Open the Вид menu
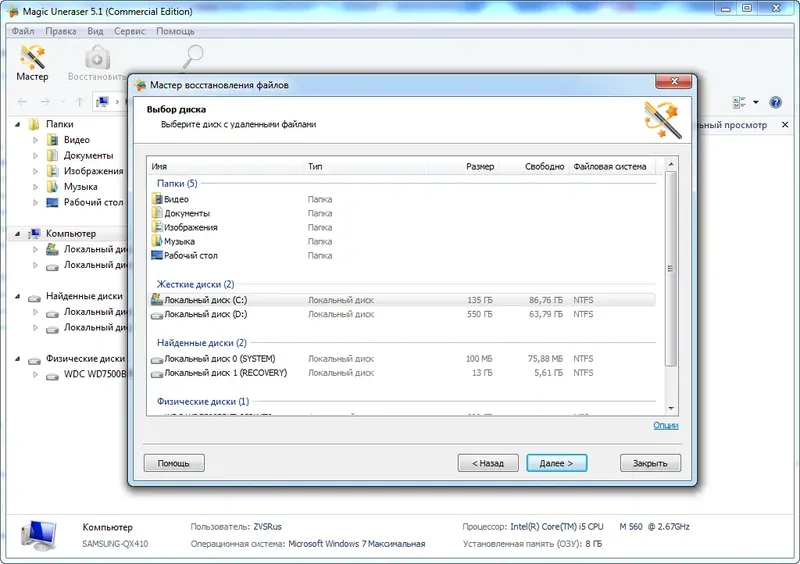The height and width of the screenshot is (564, 800). [x=95, y=31]
